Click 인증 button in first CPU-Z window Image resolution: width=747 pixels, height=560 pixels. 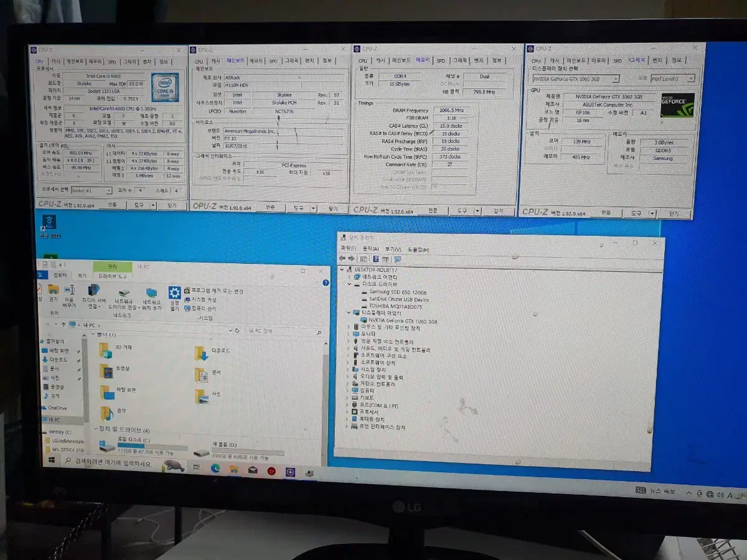click(x=113, y=204)
